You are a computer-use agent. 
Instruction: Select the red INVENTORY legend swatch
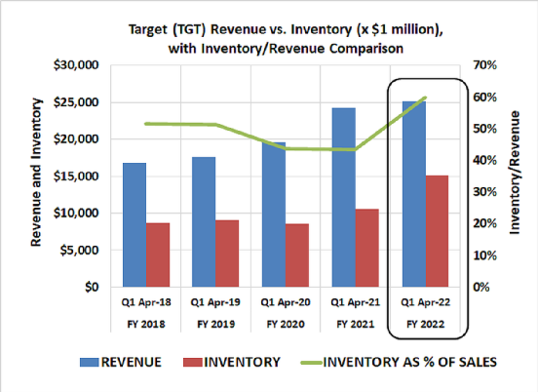click(192, 363)
